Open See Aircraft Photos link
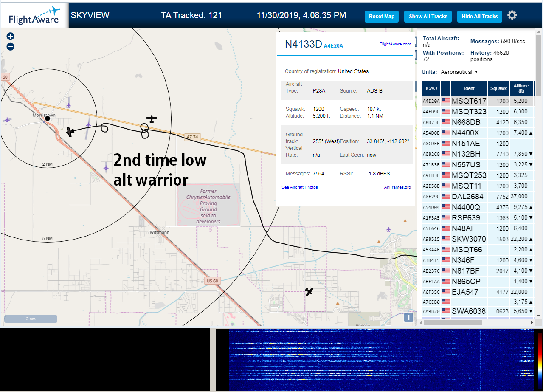The width and height of the screenshot is (543, 392). point(299,187)
